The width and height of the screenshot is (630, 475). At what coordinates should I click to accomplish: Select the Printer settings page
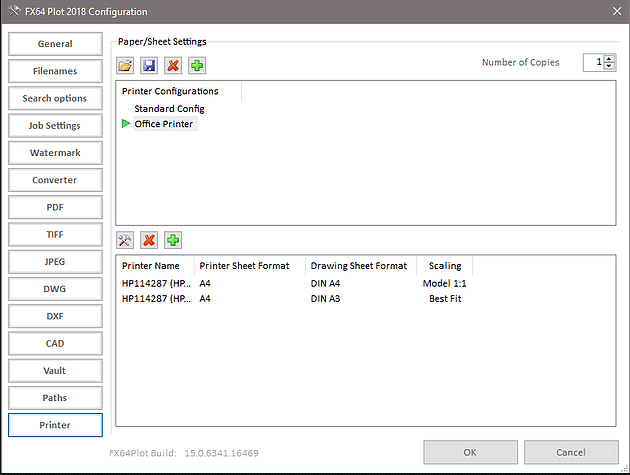[x=55, y=425]
